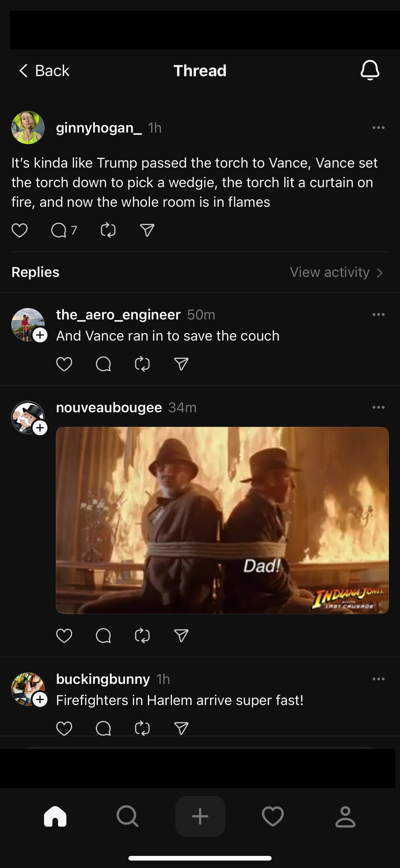Open View activity for this thread
Screen dimensions: 400x868
tap(336, 272)
